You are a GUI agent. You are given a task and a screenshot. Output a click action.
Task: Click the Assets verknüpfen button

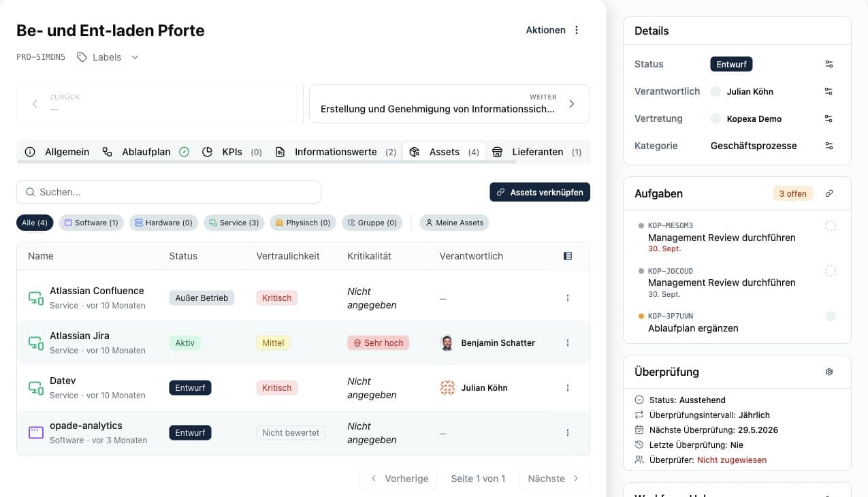[x=540, y=192]
